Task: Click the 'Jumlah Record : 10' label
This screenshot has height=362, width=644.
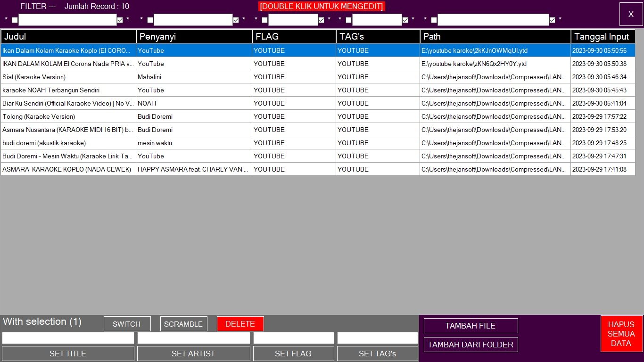Action: (97, 6)
